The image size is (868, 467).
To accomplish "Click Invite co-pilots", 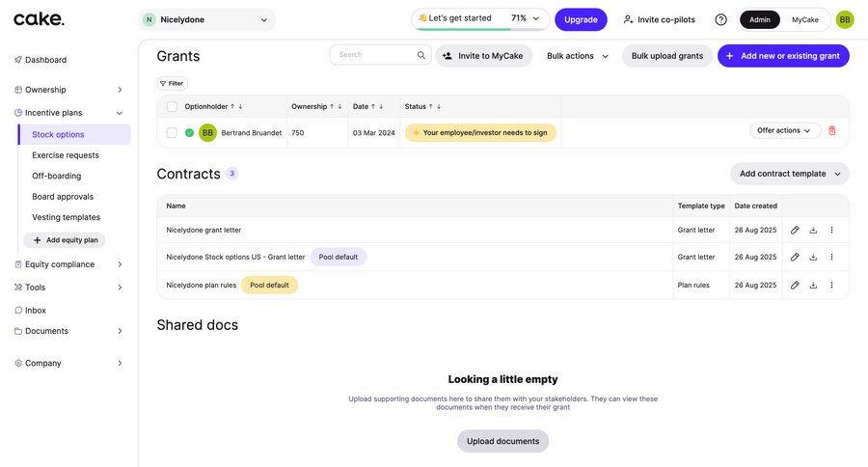I will pyautogui.click(x=660, y=20).
